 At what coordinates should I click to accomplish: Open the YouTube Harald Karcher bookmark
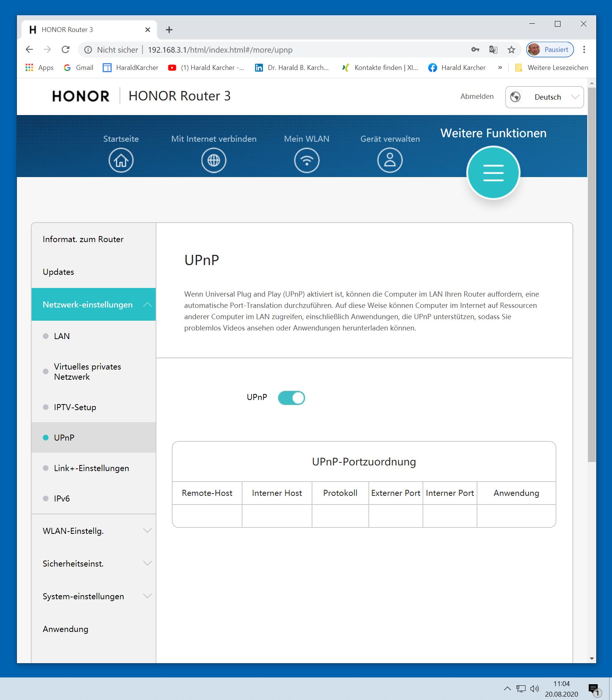coord(206,68)
